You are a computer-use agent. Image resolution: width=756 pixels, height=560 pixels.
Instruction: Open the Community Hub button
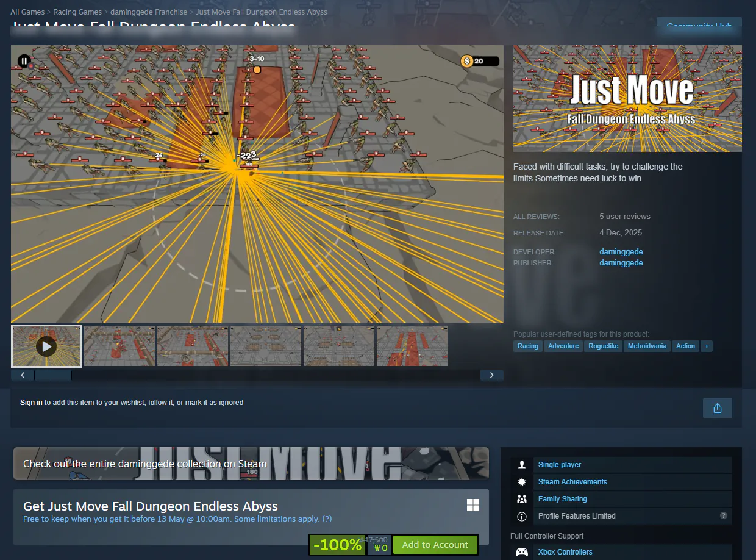point(699,26)
